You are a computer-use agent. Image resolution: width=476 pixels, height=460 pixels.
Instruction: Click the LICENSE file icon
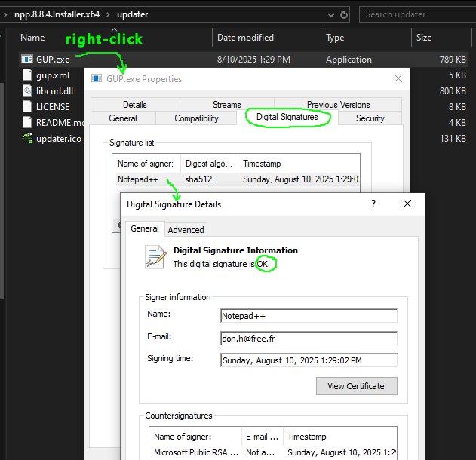point(27,107)
